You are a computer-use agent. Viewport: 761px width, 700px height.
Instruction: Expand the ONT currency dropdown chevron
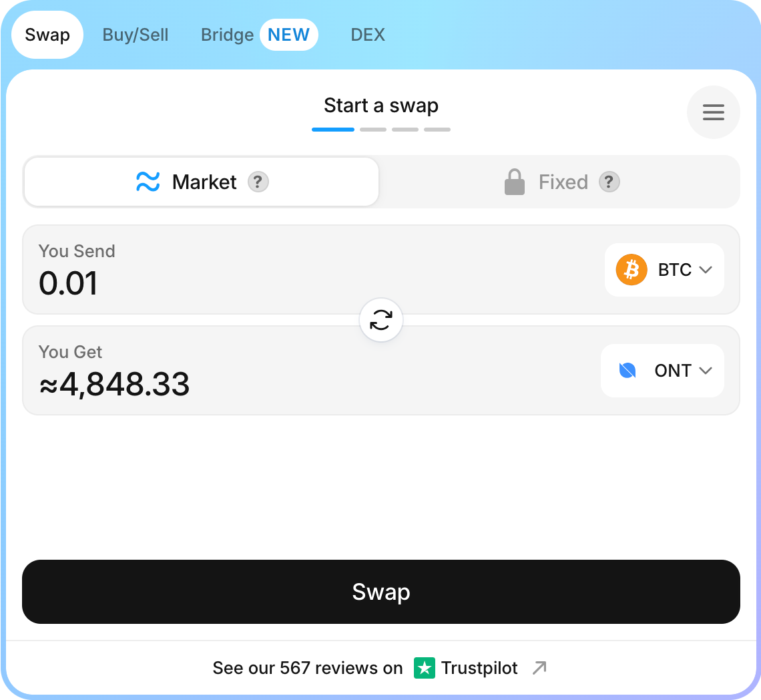click(x=705, y=371)
